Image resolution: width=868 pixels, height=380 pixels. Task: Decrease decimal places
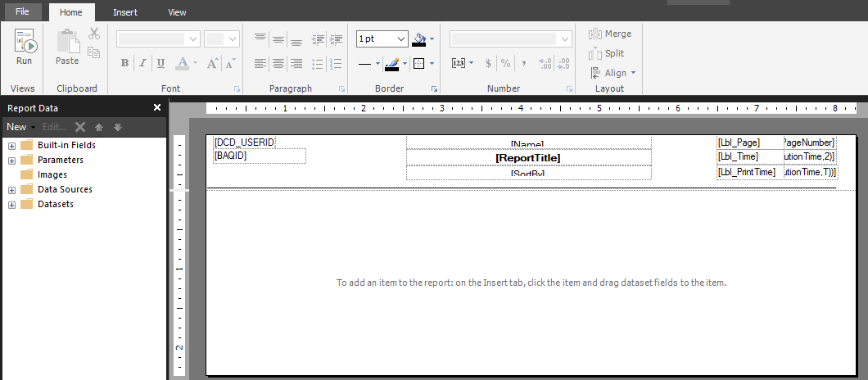[x=563, y=63]
